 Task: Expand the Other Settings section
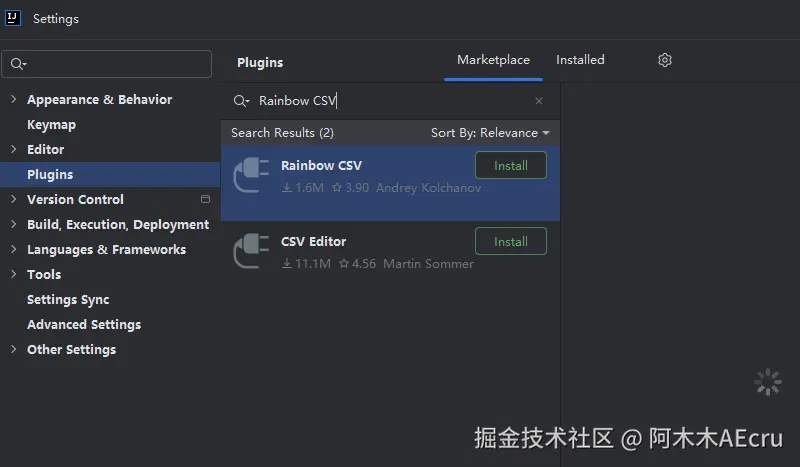(x=13, y=349)
